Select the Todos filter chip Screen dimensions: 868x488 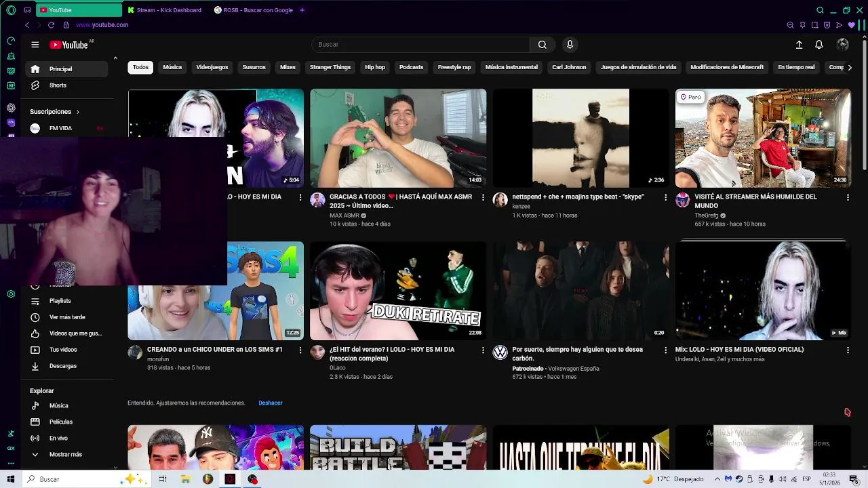click(140, 67)
